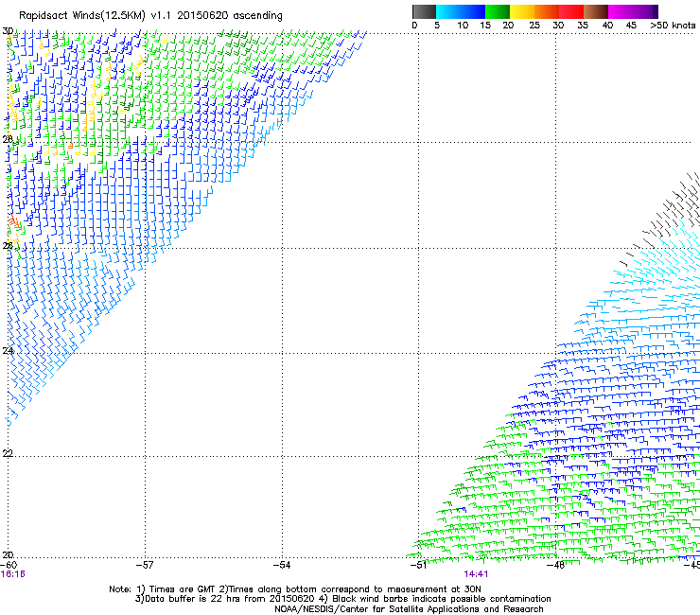Click the gray 0-5 knots color band
Viewport: 700px width, 615px height.
pyautogui.click(x=424, y=11)
